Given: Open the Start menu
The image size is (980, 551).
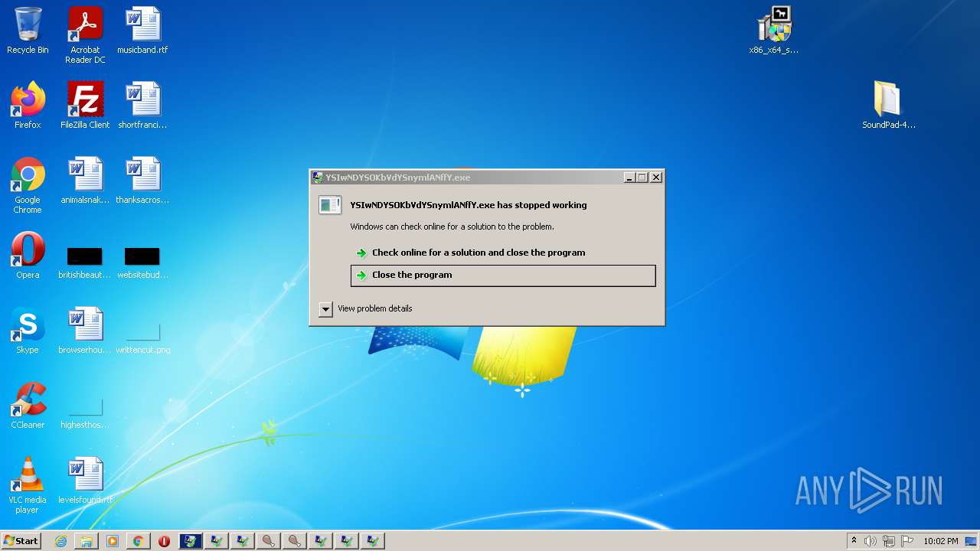Looking at the screenshot, I should (21, 541).
